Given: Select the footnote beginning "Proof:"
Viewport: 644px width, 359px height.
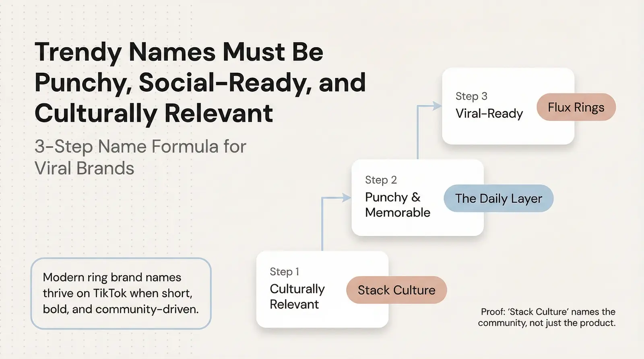Looking at the screenshot, I should pos(547,317).
